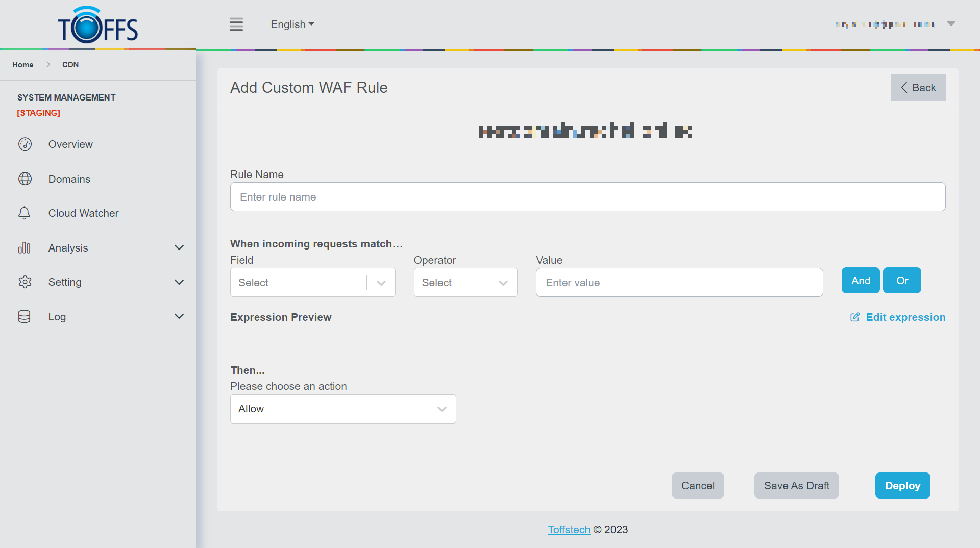Open the Allow action dropdown

tap(342, 409)
